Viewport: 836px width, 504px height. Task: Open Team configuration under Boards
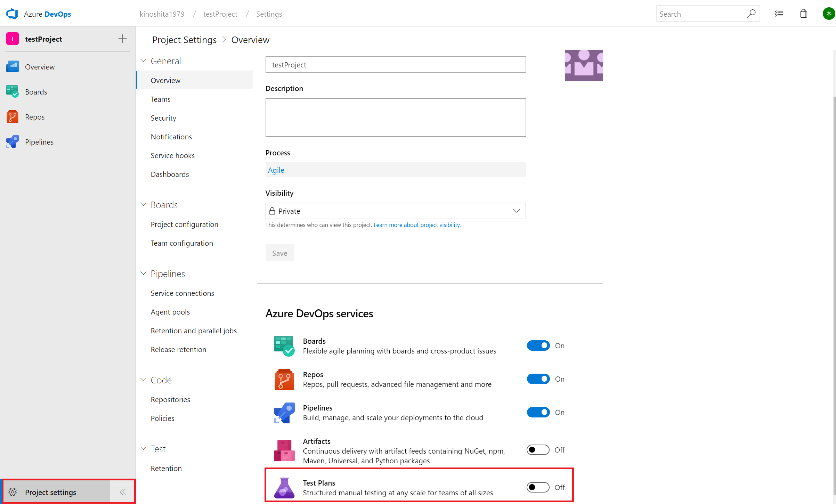(x=182, y=243)
